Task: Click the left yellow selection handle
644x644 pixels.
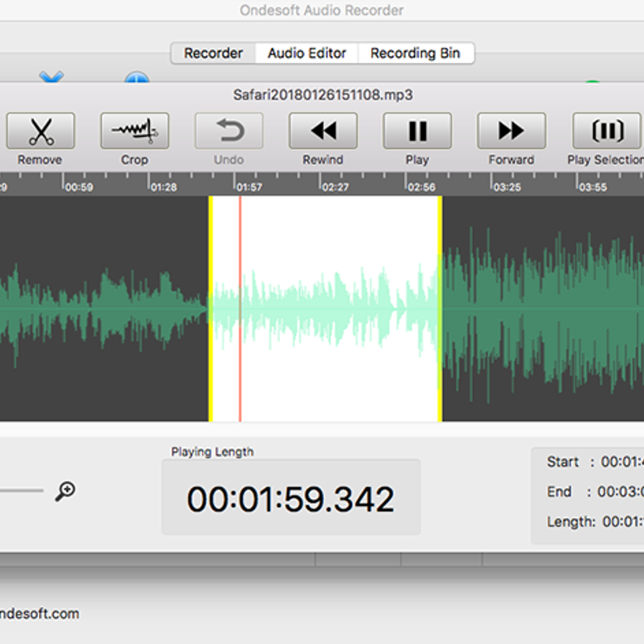Action: [x=211, y=309]
